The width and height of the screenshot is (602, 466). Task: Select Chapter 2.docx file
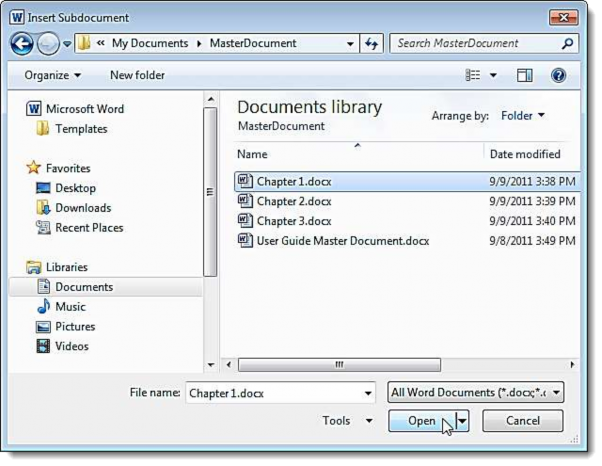coord(407,201)
